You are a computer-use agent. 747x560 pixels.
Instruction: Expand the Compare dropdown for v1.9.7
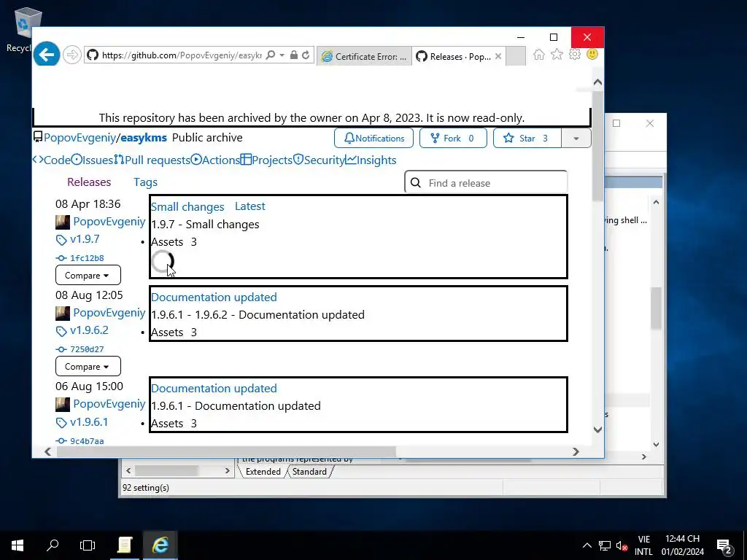[88, 275]
